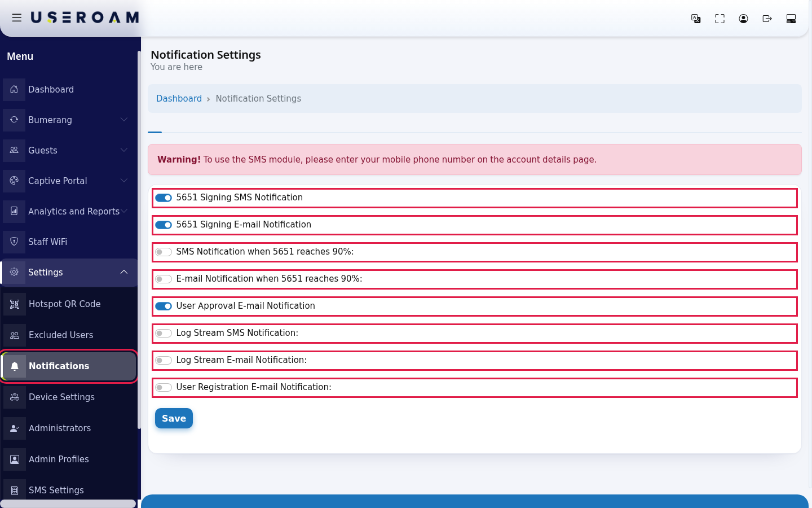
Task: Enable User Registration E-mail Notification switch
Action: coord(164,387)
